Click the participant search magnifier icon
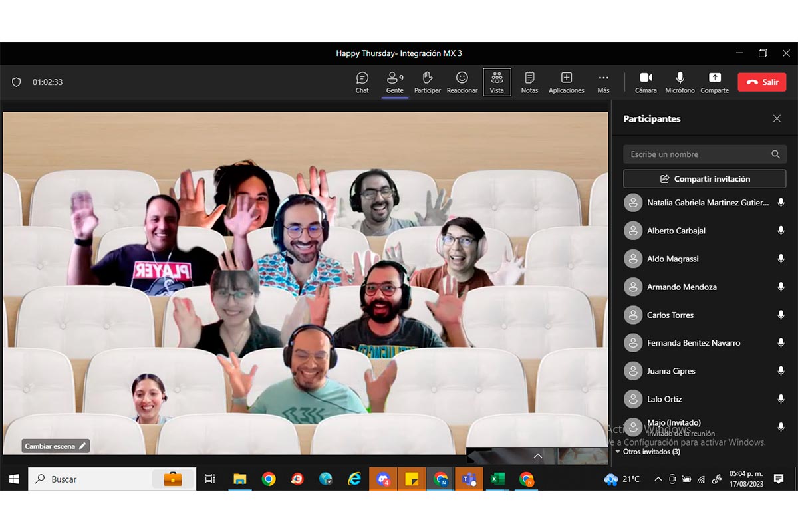798x532 pixels. pyautogui.click(x=775, y=154)
